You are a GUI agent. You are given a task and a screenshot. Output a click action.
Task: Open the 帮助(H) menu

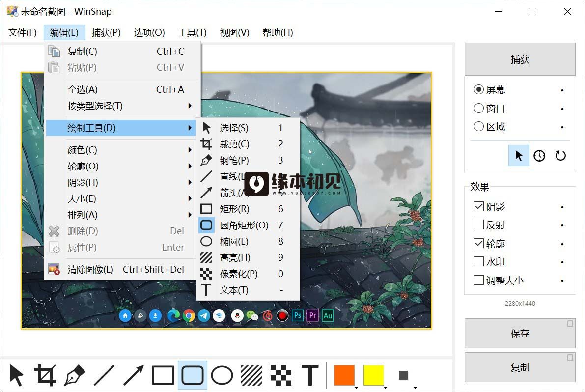pyautogui.click(x=278, y=33)
